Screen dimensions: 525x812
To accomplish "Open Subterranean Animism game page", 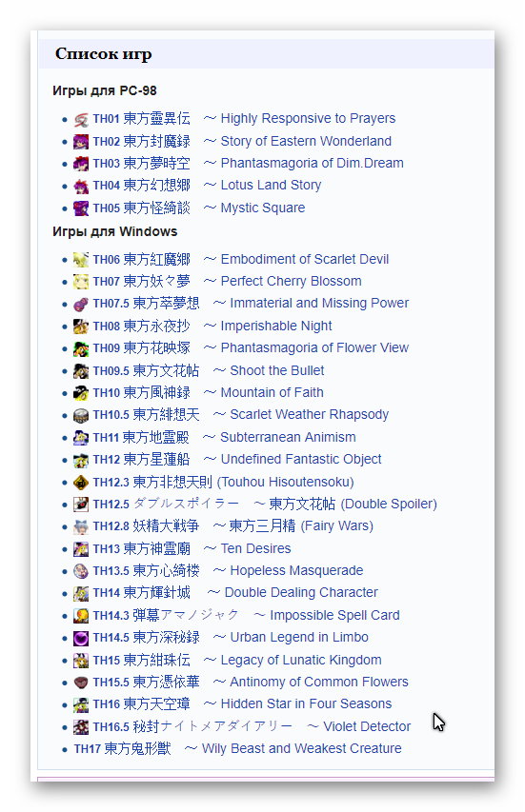I will (288, 437).
